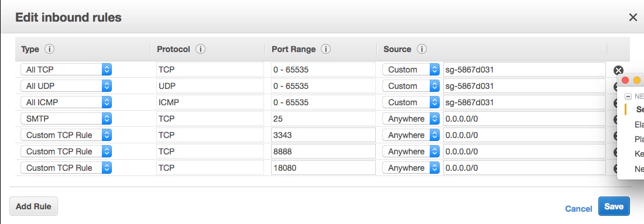
Task: Click source field in All TCP row
Action: click(x=525, y=70)
